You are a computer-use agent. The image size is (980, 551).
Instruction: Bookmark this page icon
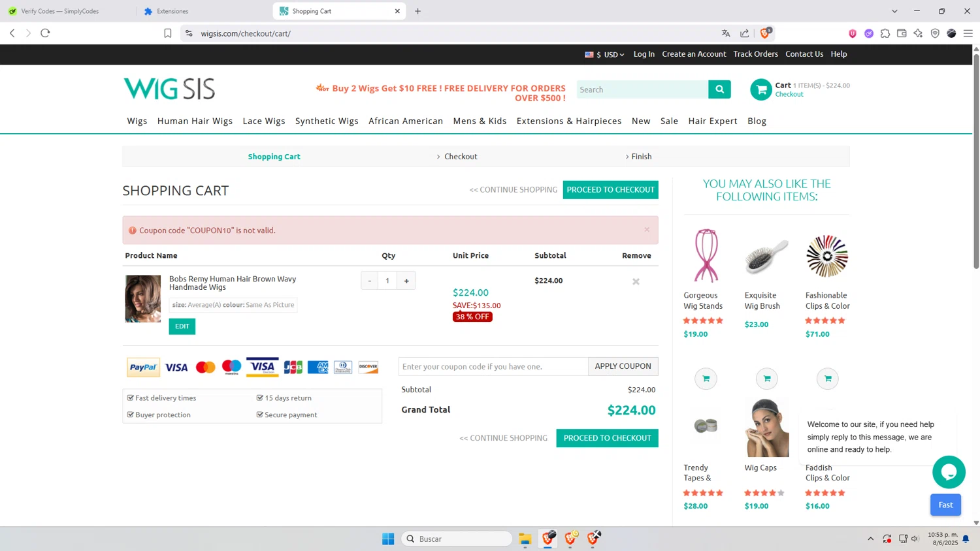pyautogui.click(x=168, y=33)
